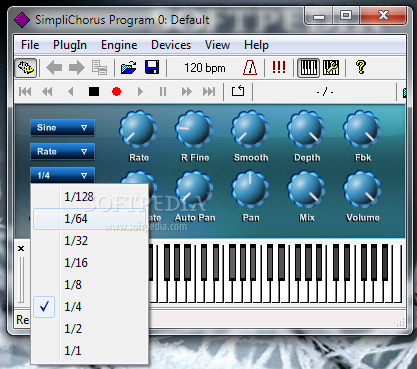Select the checked 1/4 list entry
Viewport: 417px width, 369px height.
[89, 307]
